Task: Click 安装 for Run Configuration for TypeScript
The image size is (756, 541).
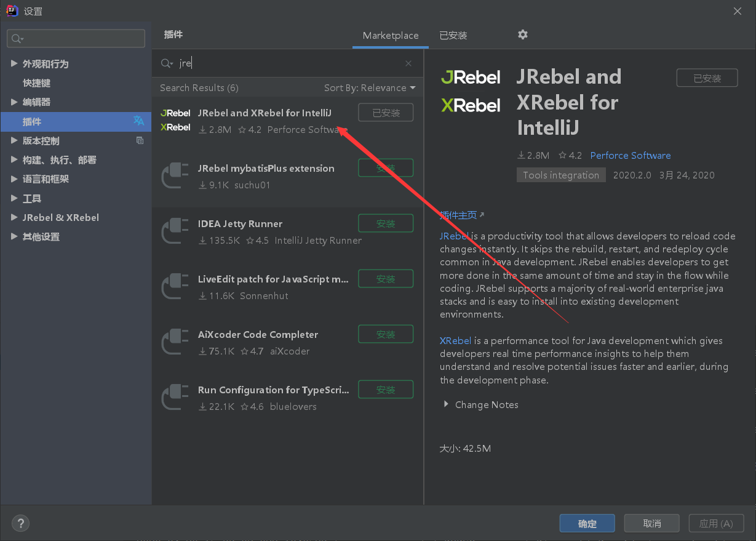Action: tap(386, 390)
